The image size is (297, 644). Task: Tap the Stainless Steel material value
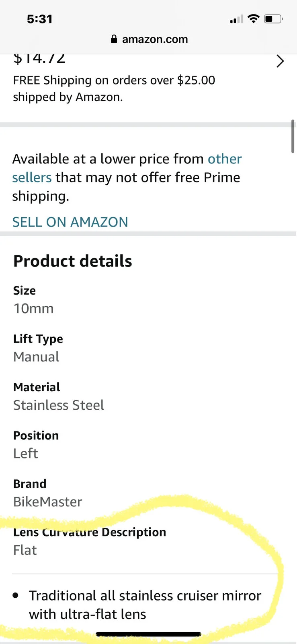click(59, 405)
